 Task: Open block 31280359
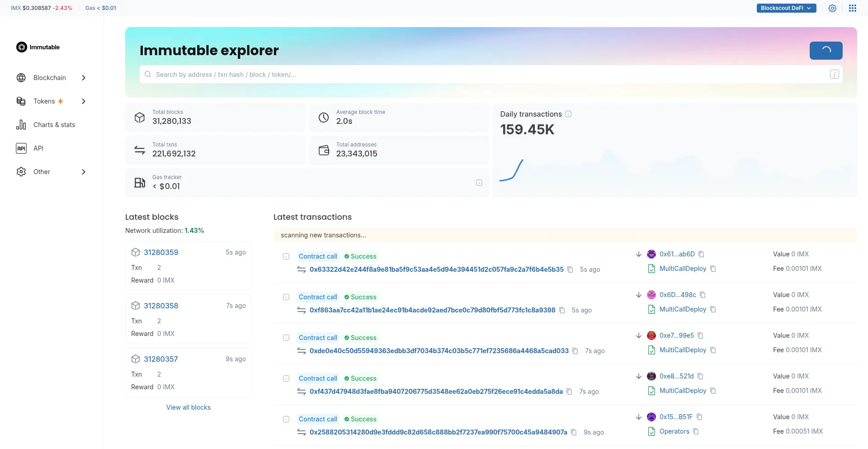tap(161, 252)
